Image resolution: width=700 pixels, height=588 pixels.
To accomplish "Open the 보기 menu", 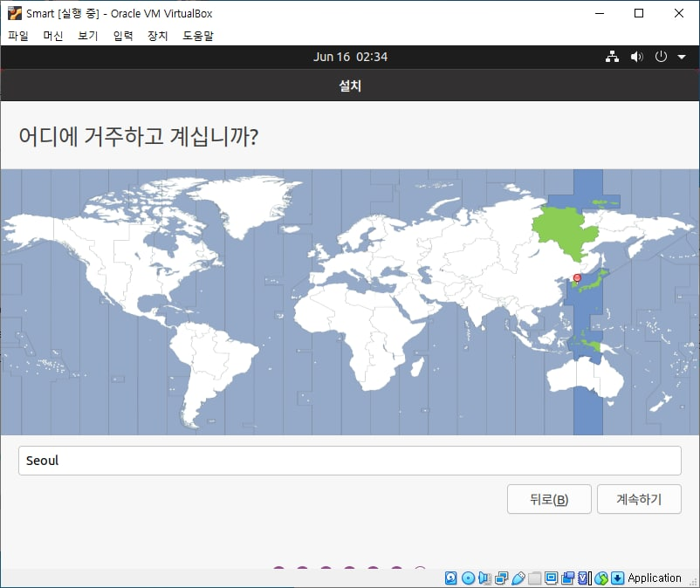I will (87, 36).
